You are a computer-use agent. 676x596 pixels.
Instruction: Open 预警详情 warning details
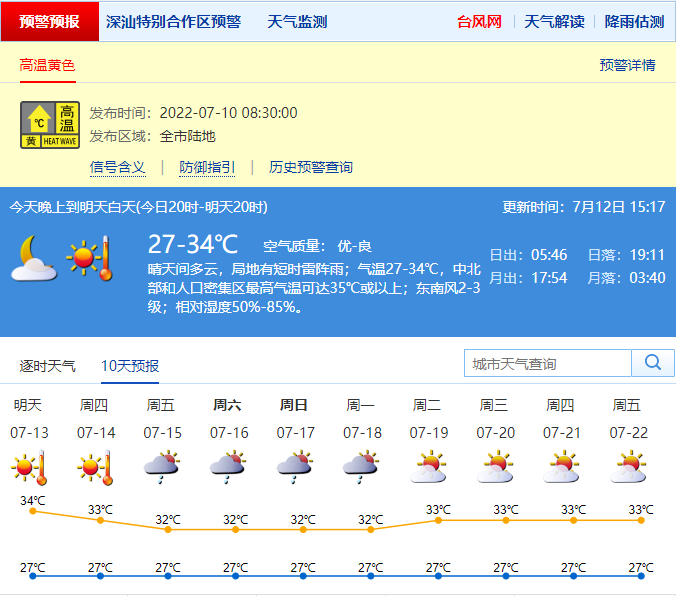click(x=627, y=65)
